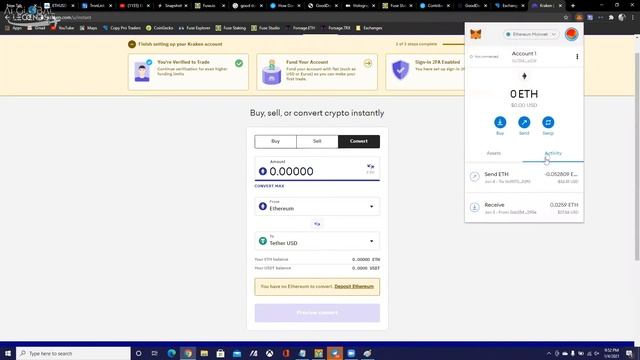Select the Sell tab on Kraken
This screenshot has width=640, height=360.
click(x=317, y=141)
